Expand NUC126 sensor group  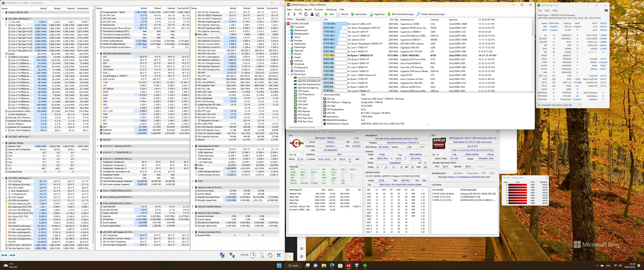(x=98, y=140)
